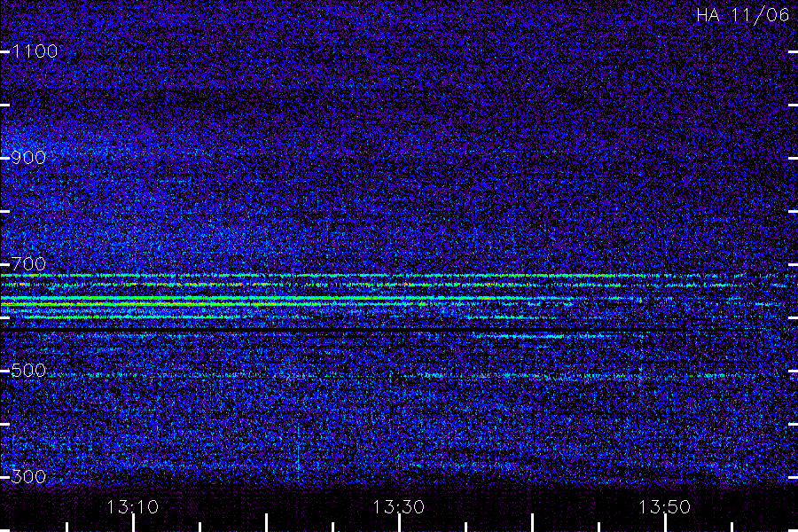Viewport: 798px width, 532px height.
Task: Select the 300 frequency axis label
Action: pos(28,476)
